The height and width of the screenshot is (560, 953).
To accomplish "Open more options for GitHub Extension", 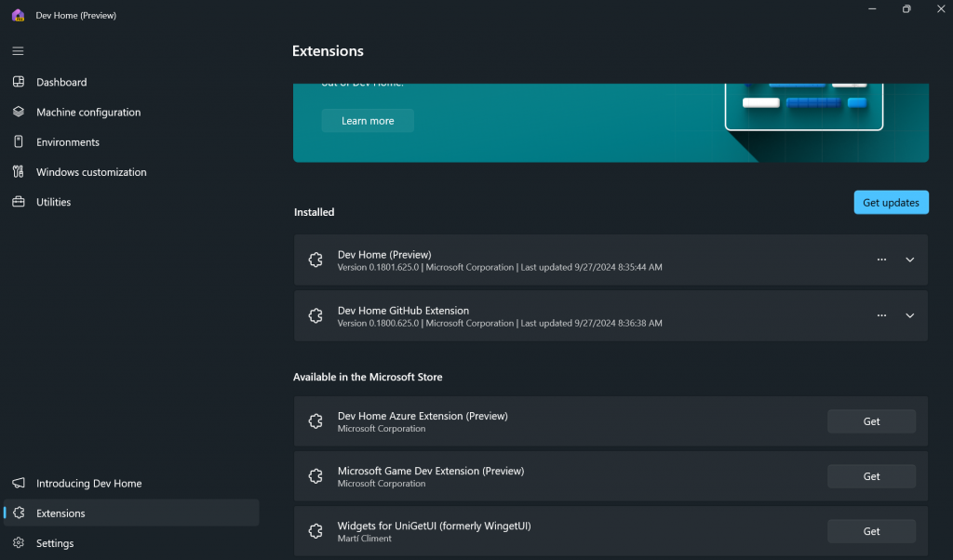I will pos(881,316).
